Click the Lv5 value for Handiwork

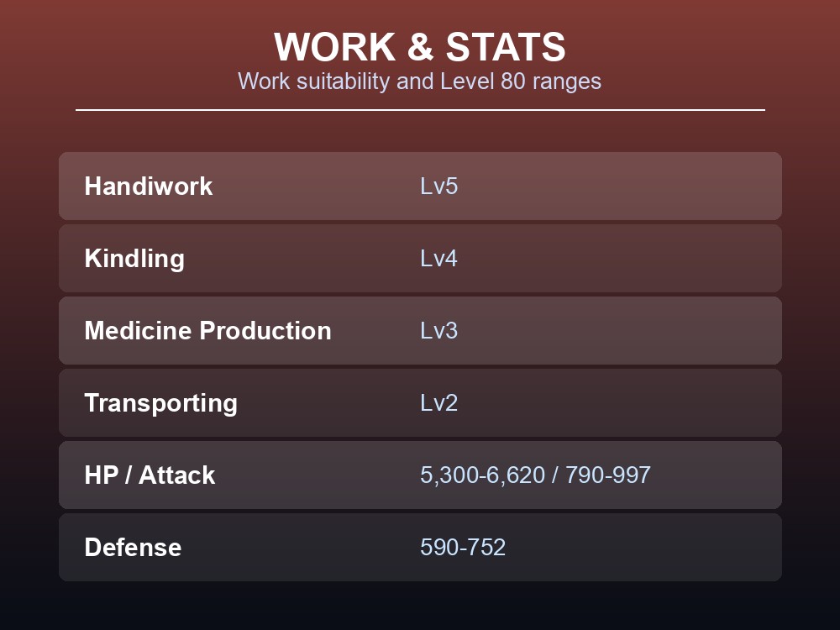pyautogui.click(x=438, y=186)
